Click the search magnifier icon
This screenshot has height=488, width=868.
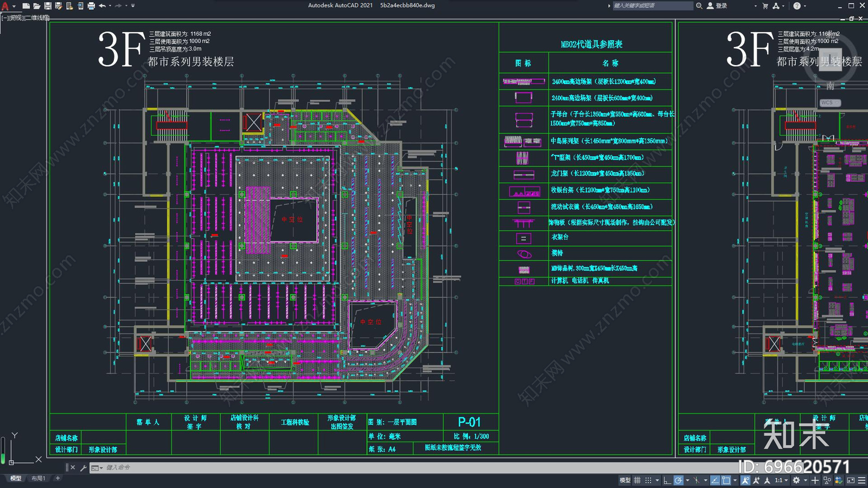coord(699,5)
